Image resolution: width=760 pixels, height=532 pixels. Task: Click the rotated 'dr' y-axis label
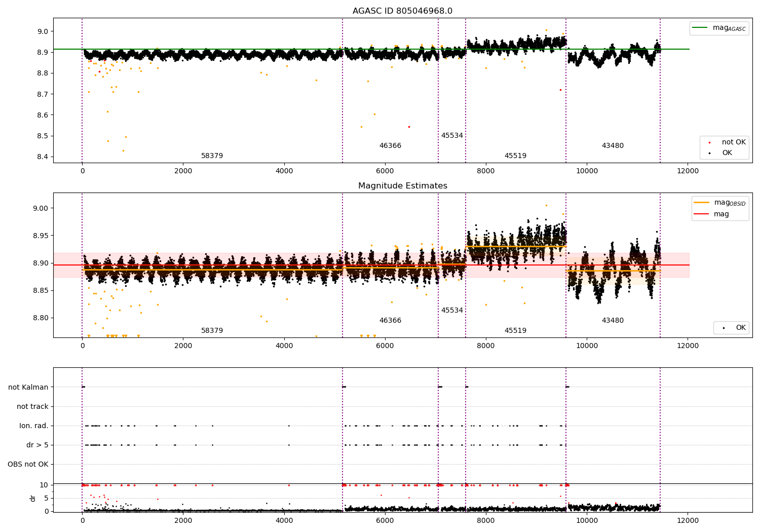pyautogui.click(x=33, y=498)
